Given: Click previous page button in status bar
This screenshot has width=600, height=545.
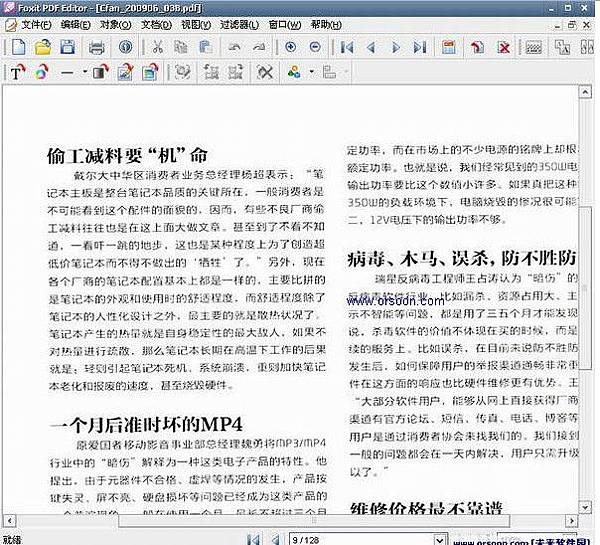Looking at the screenshot, I should [x=275, y=540].
